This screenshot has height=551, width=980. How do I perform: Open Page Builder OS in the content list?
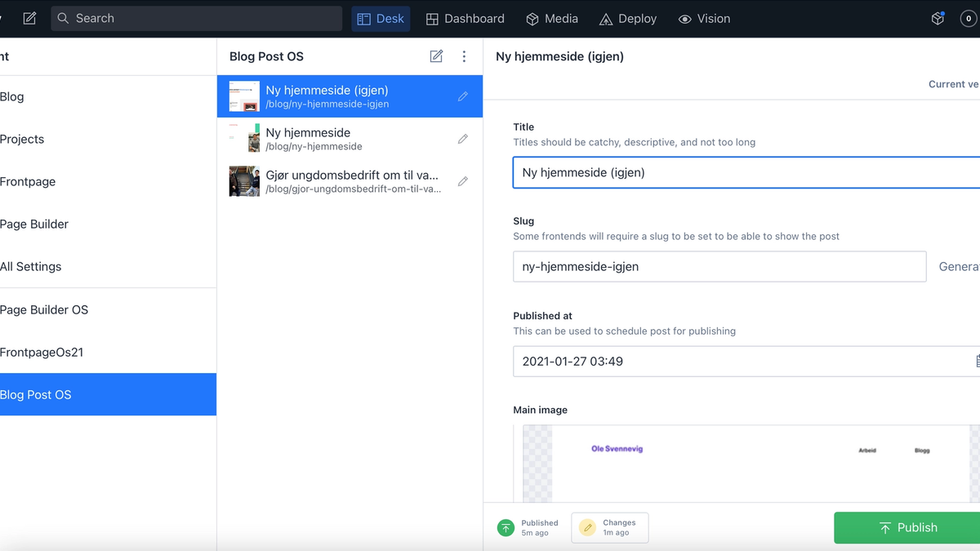pos(108,309)
